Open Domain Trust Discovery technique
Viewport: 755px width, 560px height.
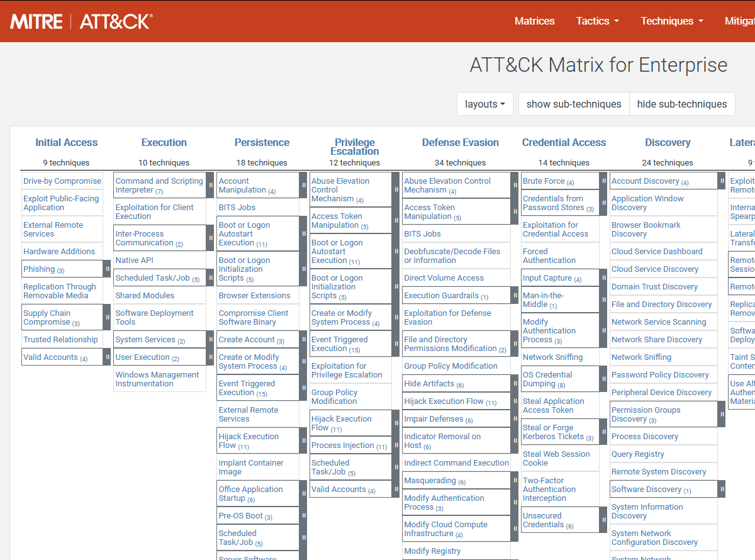(x=654, y=286)
